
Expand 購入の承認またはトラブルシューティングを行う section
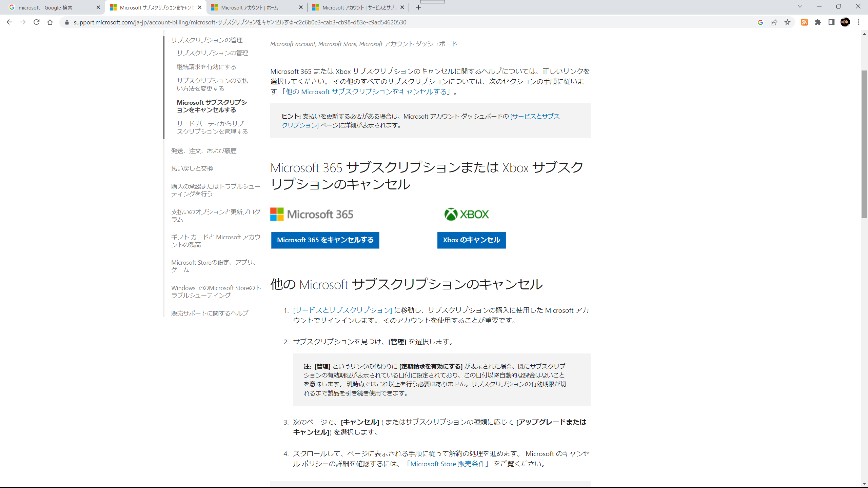[x=216, y=190]
